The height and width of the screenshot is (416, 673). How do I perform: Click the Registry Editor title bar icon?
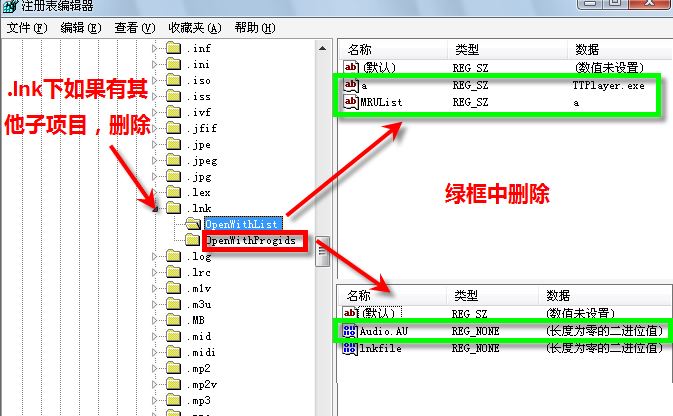[x=10, y=6]
